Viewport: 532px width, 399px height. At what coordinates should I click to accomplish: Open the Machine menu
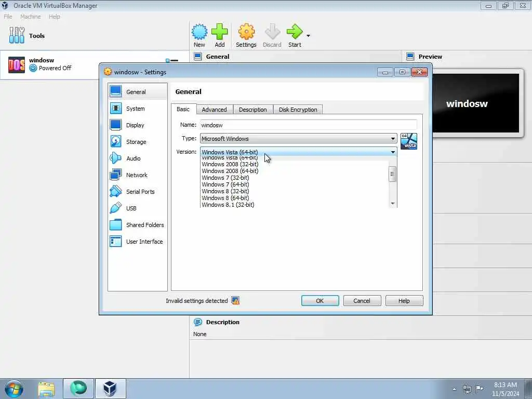(x=30, y=17)
